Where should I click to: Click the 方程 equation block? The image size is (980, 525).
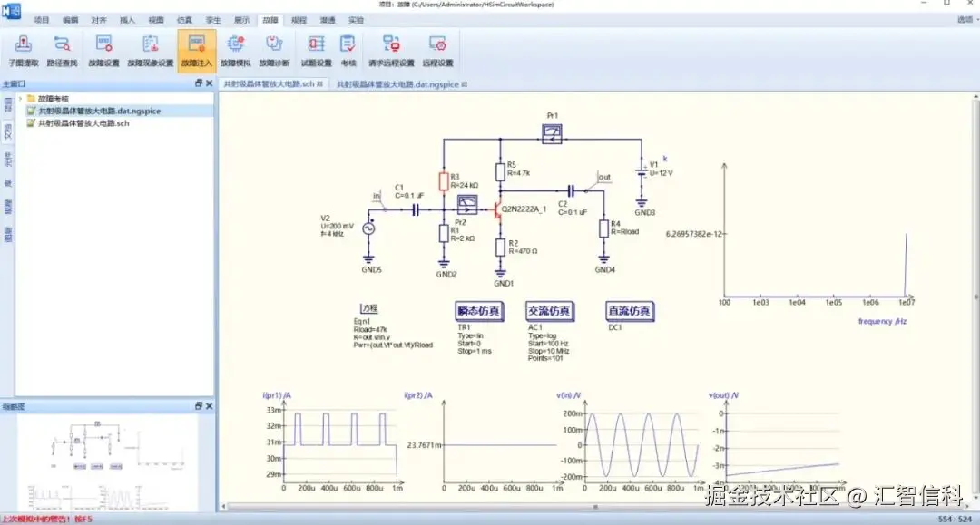[x=369, y=308]
